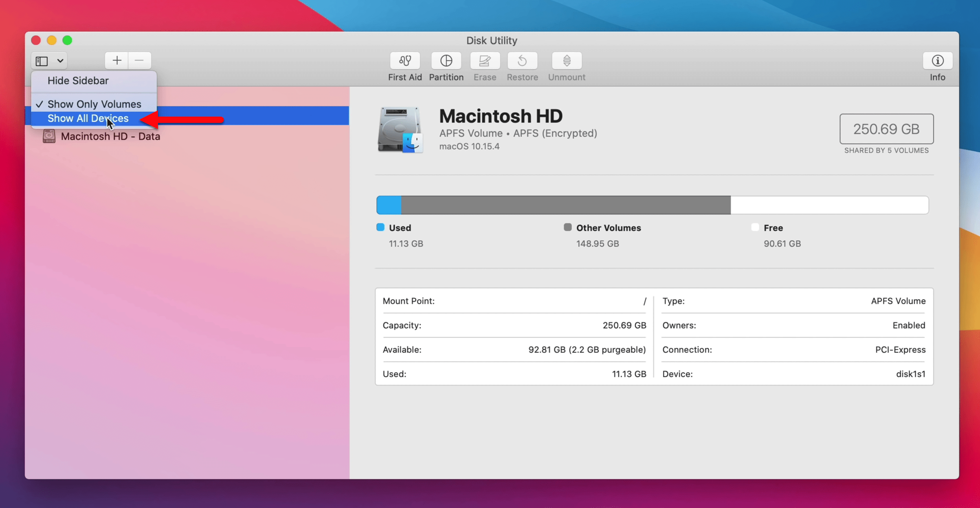This screenshot has height=508, width=980.
Task: Open the Partition tool
Action: (446, 61)
